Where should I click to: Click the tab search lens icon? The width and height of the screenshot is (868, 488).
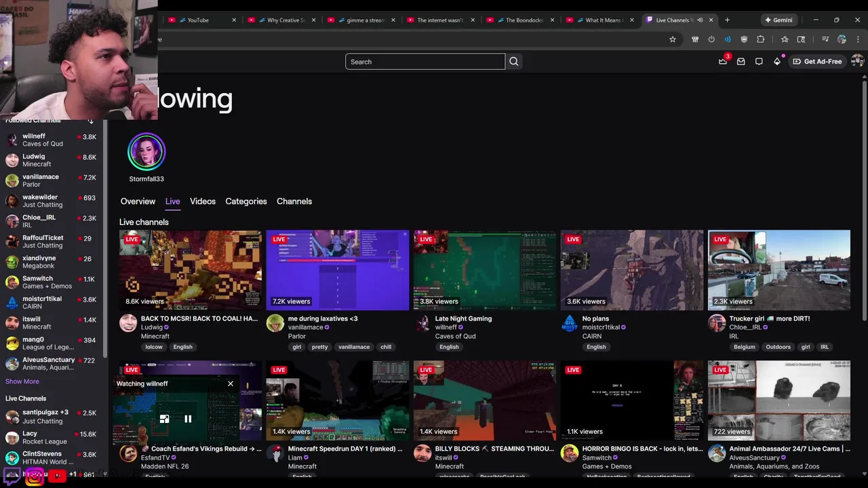coord(801,39)
